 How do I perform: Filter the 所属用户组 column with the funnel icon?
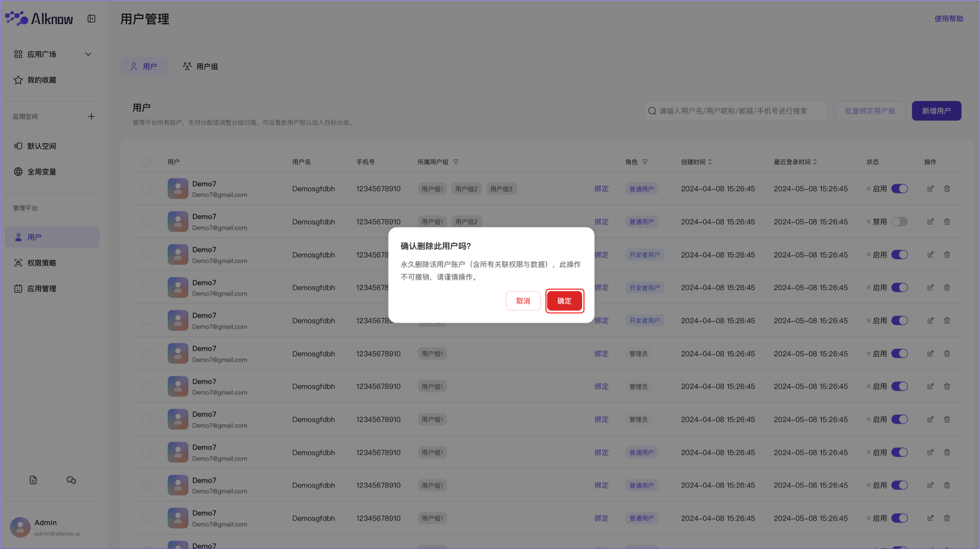click(456, 162)
